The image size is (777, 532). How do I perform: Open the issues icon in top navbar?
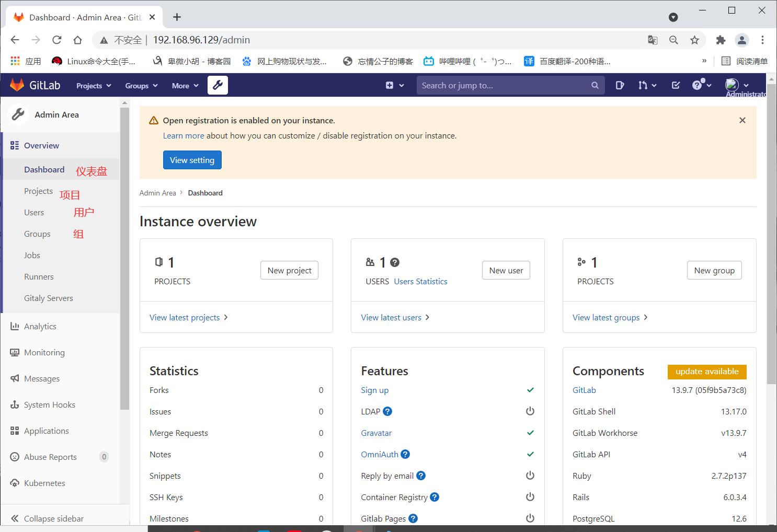click(x=620, y=85)
